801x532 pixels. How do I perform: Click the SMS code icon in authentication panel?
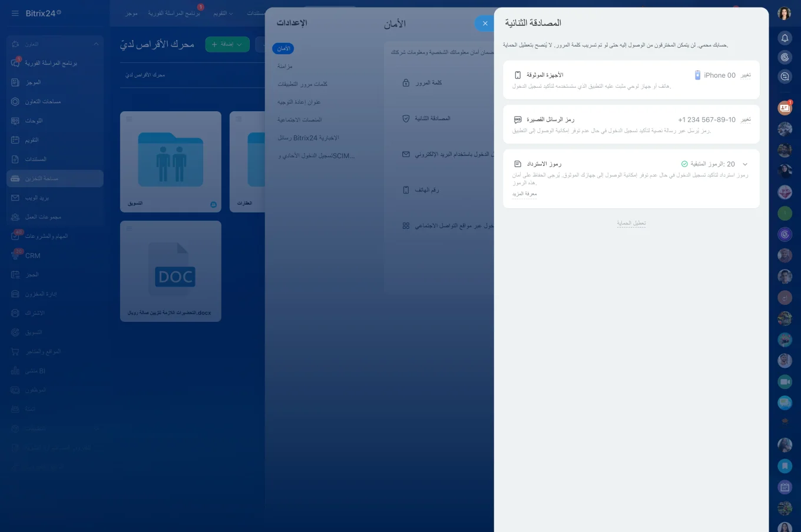[x=518, y=119]
